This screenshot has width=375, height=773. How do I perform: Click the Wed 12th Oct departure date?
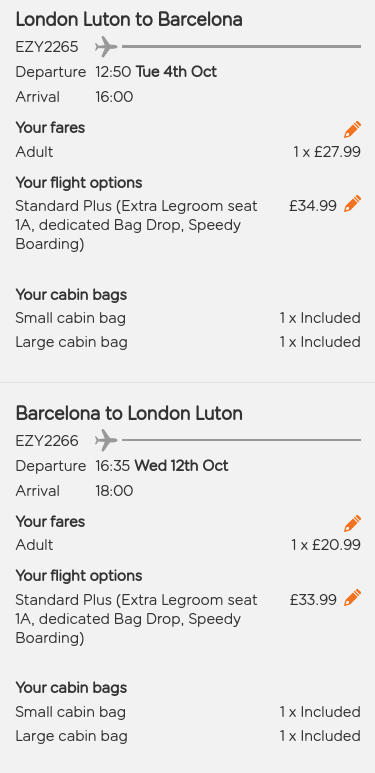point(181,466)
